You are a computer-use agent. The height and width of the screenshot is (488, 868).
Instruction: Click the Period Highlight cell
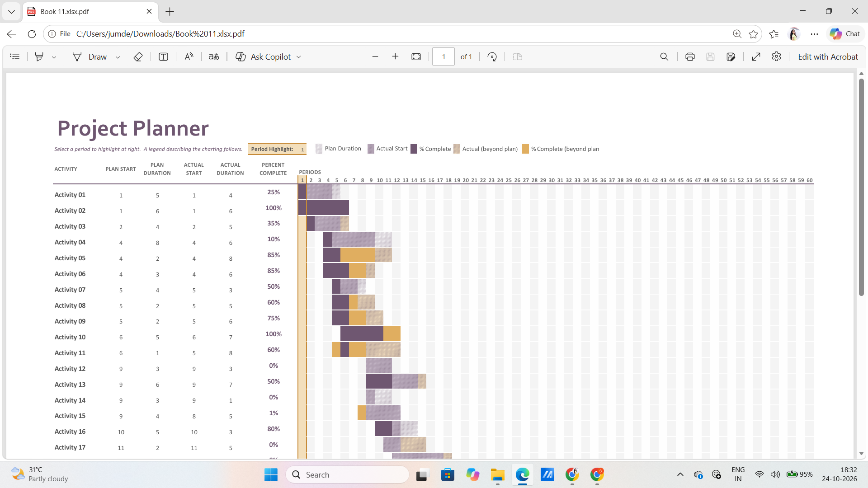point(277,149)
